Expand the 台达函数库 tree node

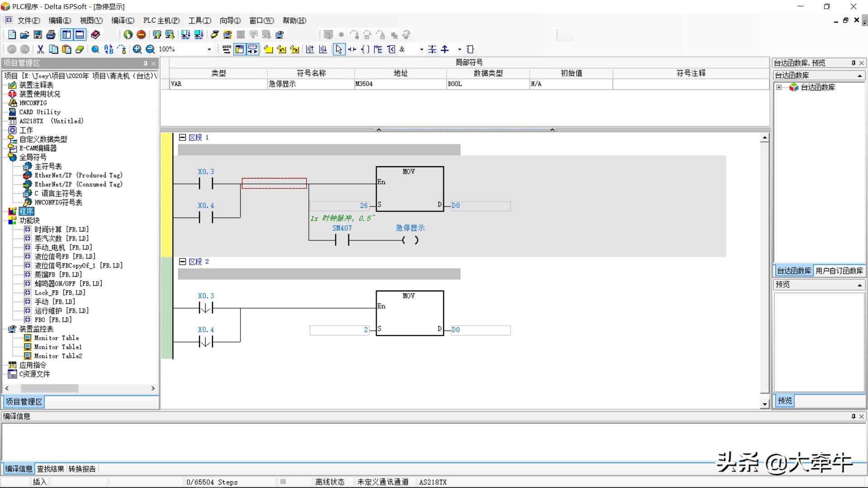coord(779,87)
